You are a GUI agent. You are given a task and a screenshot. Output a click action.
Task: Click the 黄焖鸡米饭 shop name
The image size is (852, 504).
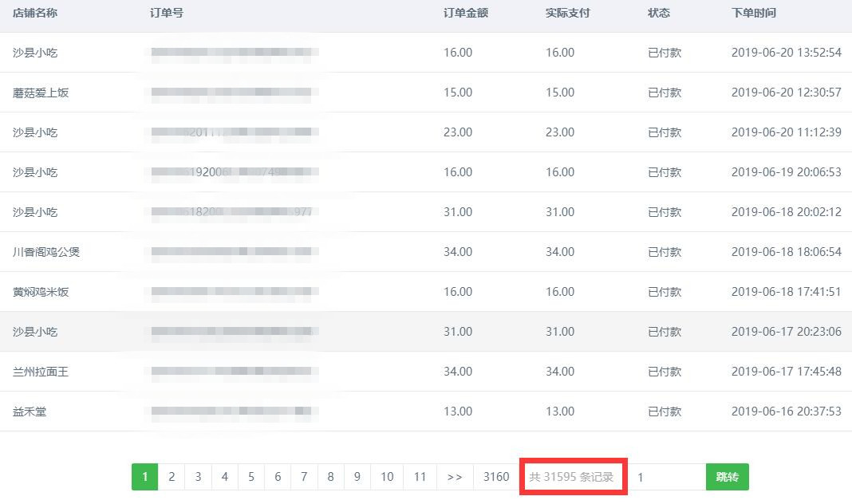(x=41, y=292)
